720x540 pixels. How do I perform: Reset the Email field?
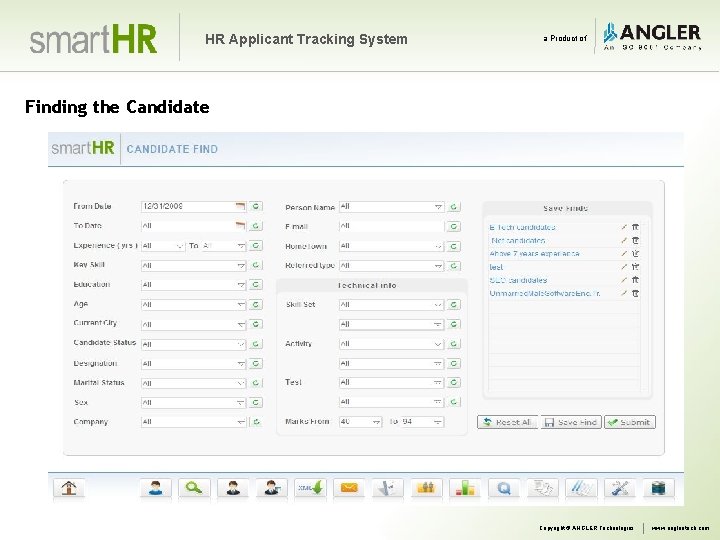(454, 226)
